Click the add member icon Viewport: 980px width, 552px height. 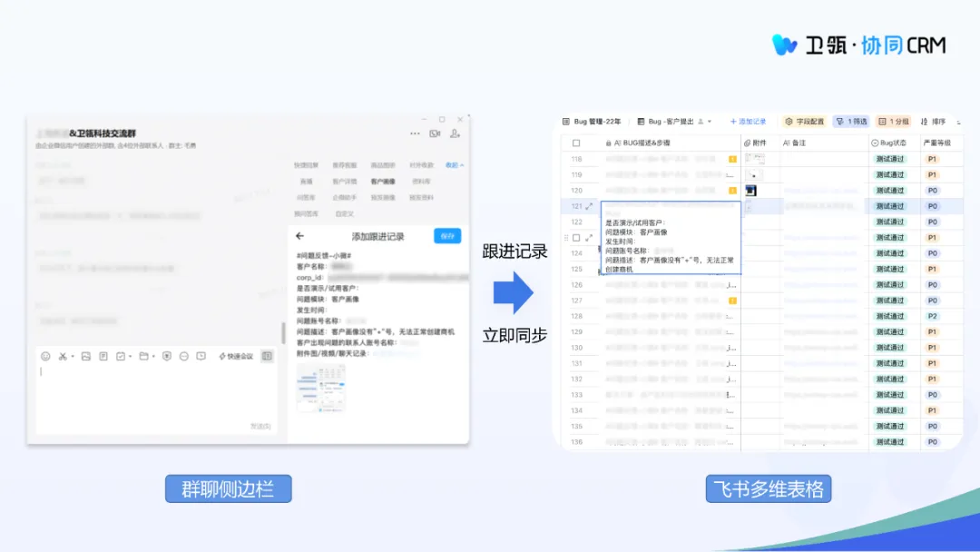(x=456, y=133)
